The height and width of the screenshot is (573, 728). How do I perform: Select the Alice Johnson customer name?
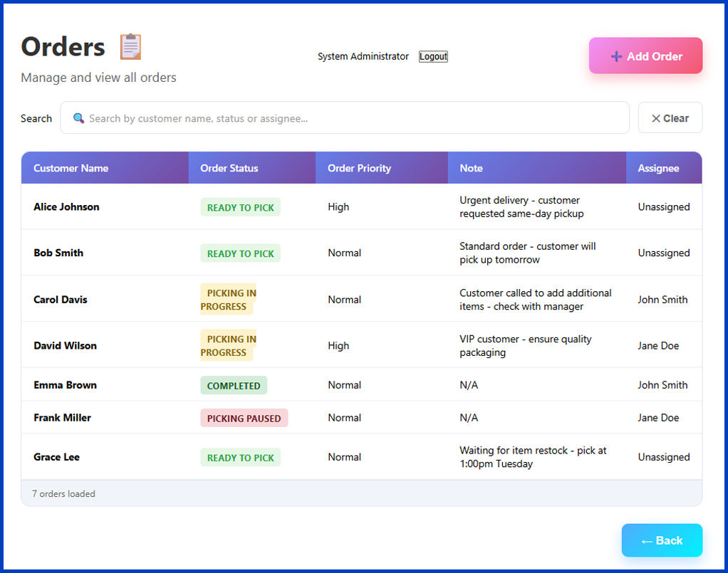66,207
